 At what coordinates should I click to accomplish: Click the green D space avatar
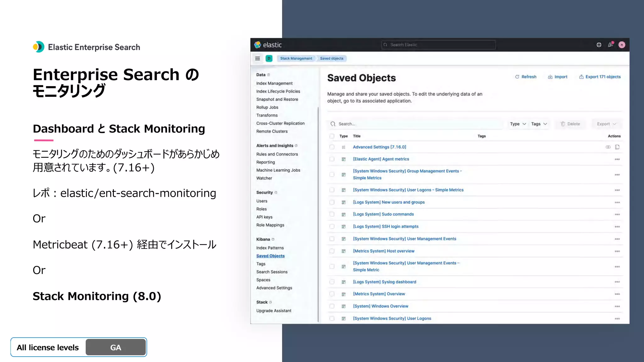pyautogui.click(x=269, y=58)
